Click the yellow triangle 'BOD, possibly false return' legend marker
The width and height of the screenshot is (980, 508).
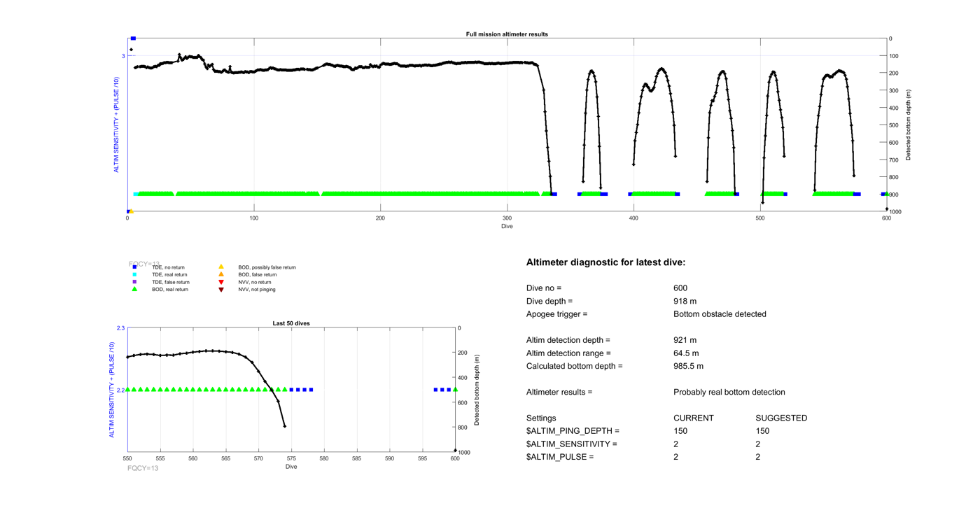221,267
